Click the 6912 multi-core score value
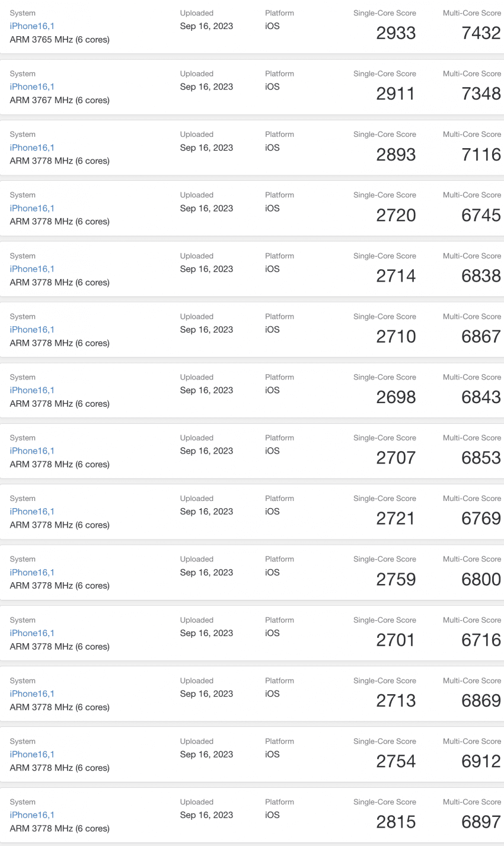Screen dimensions: 504x846 click(481, 761)
